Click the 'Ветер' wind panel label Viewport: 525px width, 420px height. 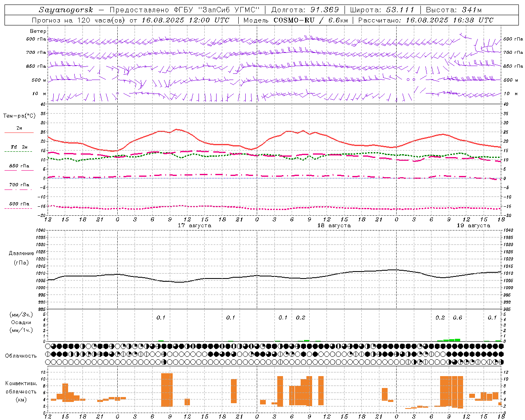[38, 31]
